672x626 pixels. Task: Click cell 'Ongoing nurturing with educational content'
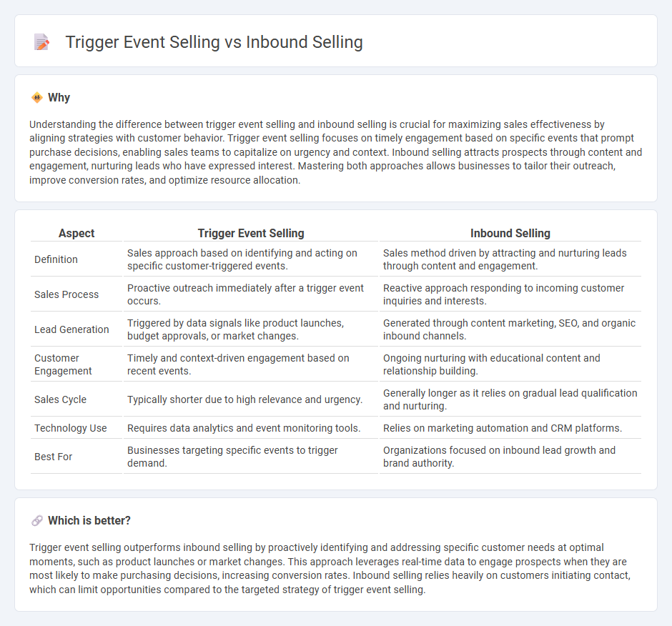[510, 364]
